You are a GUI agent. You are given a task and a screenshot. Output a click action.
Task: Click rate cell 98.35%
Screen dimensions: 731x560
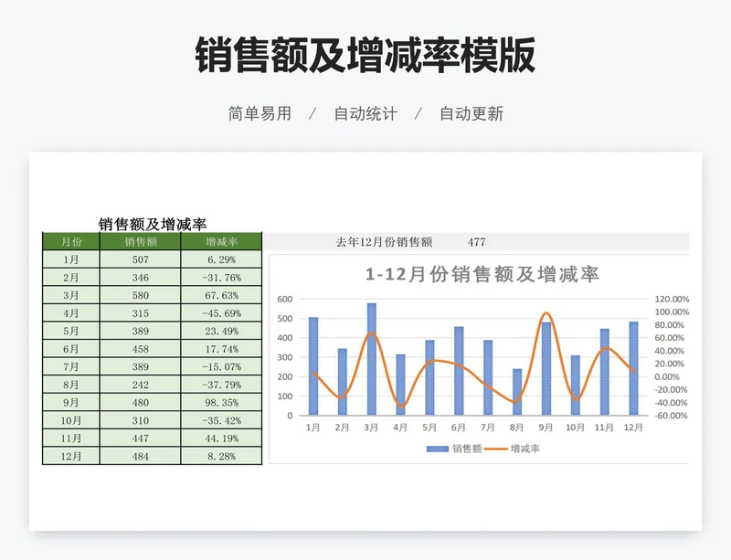pyautogui.click(x=221, y=402)
